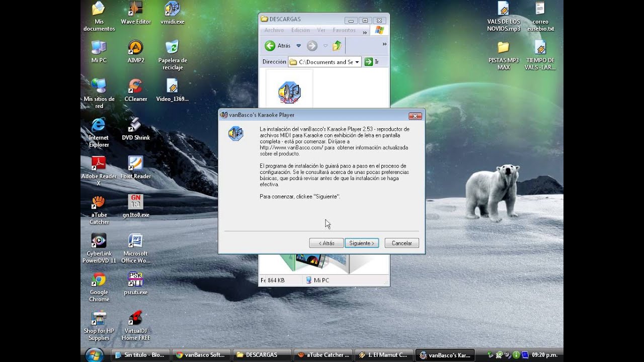Open CyberLink PowerDVD 11 icon
The height and width of the screenshot is (362, 644).
click(x=99, y=248)
